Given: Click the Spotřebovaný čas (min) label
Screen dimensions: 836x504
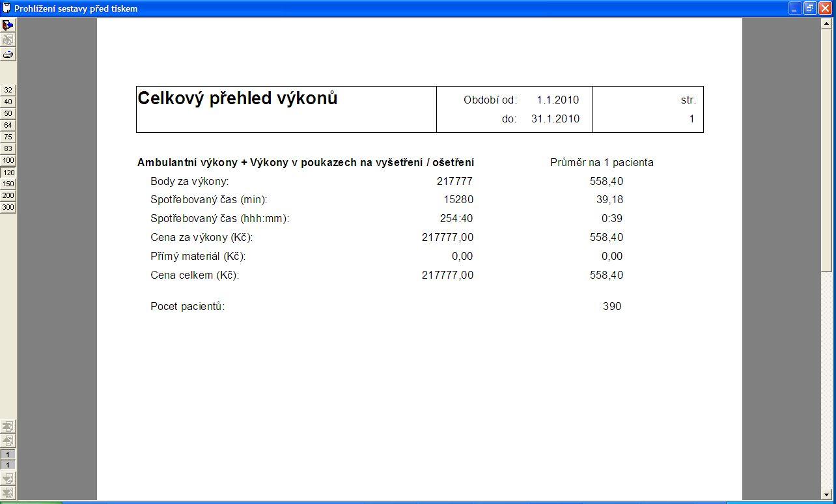Looking at the screenshot, I should click(209, 199).
